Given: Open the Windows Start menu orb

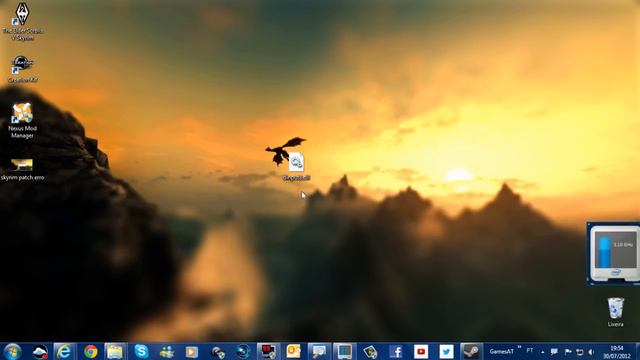Looking at the screenshot, I should 12,351.
